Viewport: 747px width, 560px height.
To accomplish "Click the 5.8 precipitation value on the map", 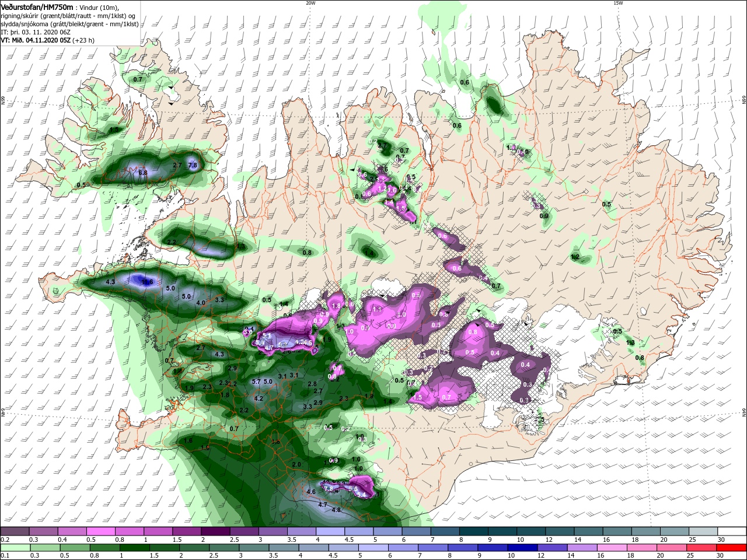I will (x=143, y=173).
